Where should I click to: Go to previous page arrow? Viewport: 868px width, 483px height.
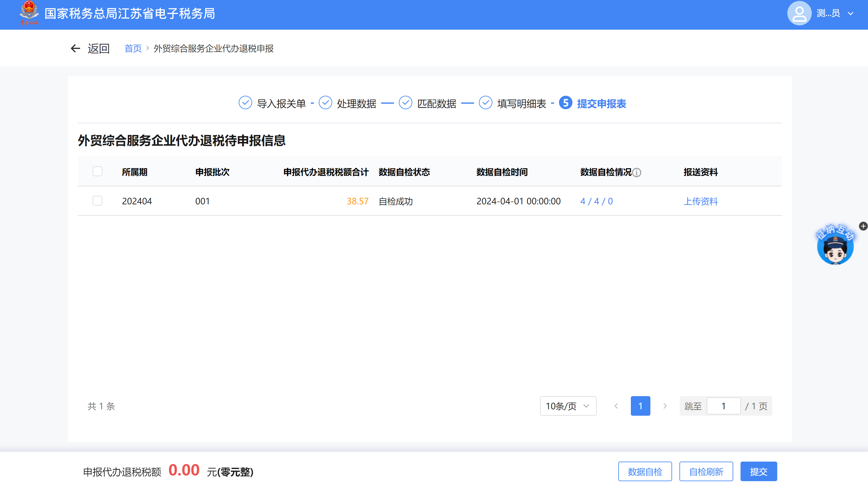click(616, 406)
